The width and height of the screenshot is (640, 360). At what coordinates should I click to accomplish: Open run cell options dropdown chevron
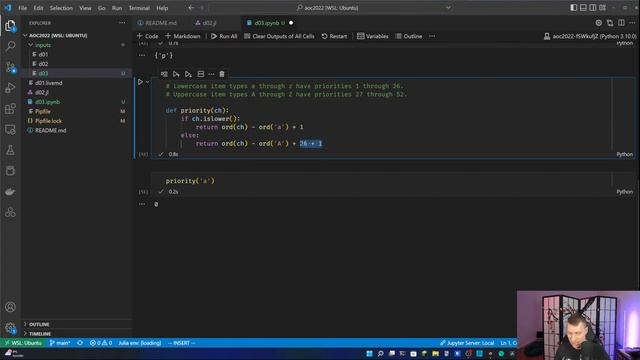147,82
